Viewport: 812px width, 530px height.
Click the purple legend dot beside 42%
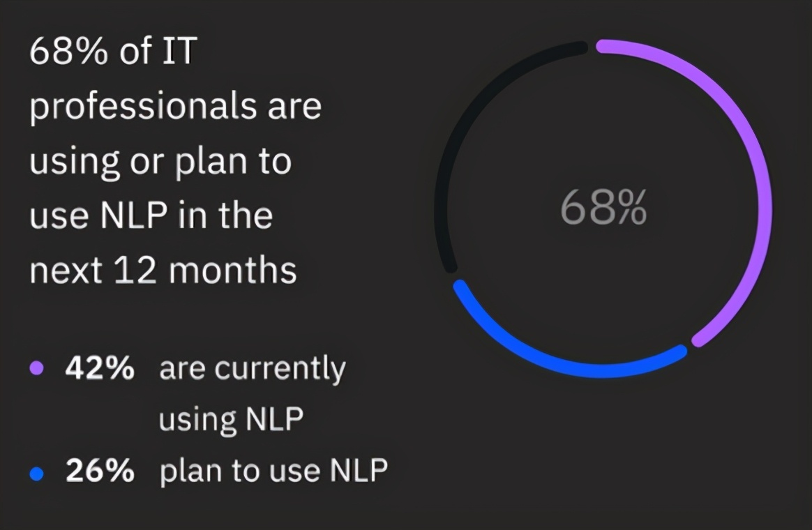coord(37,368)
